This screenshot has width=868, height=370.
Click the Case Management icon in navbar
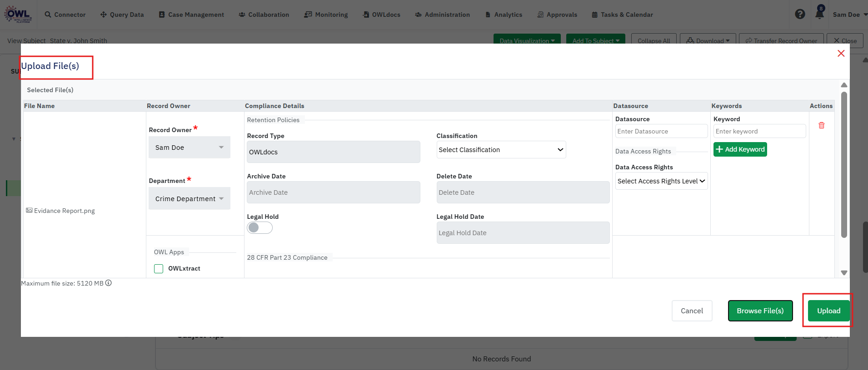pos(162,15)
